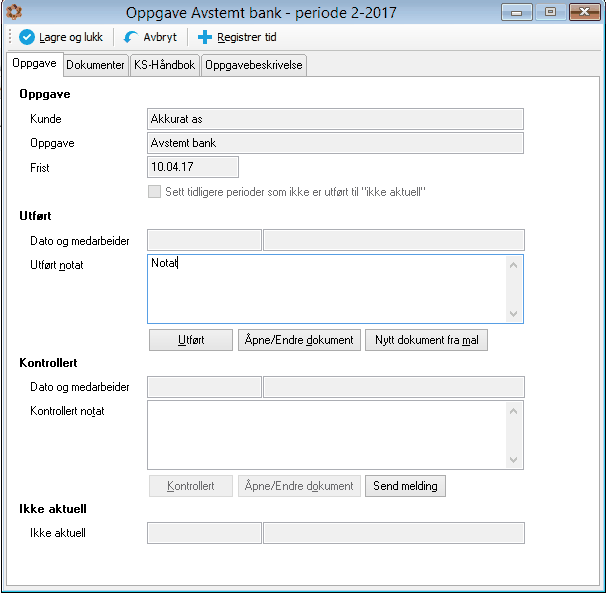Image resolution: width=606 pixels, height=594 pixels.
Task: Maximize the Oppgave Avstemt bank window
Action: coord(550,12)
